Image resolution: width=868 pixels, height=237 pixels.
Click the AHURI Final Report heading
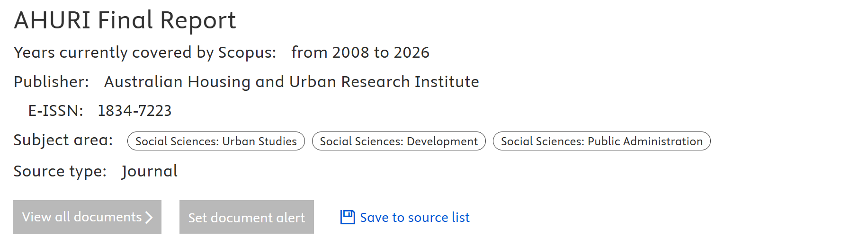pos(125,20)
